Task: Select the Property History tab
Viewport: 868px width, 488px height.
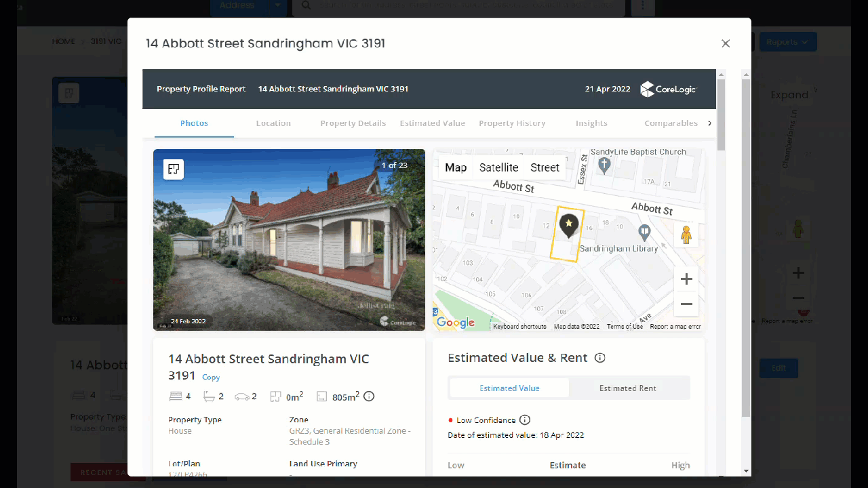Action: [512, 123]
